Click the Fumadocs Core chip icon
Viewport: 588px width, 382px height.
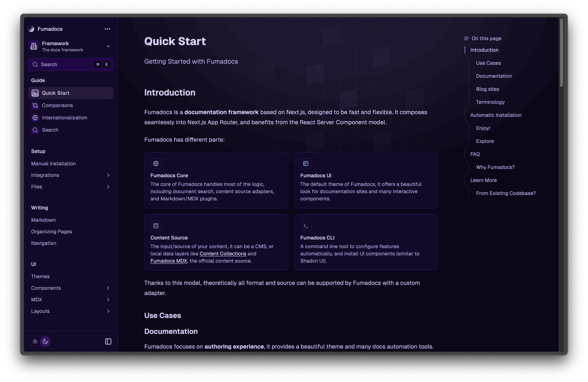pyautogui.click(x=156, y=164)
